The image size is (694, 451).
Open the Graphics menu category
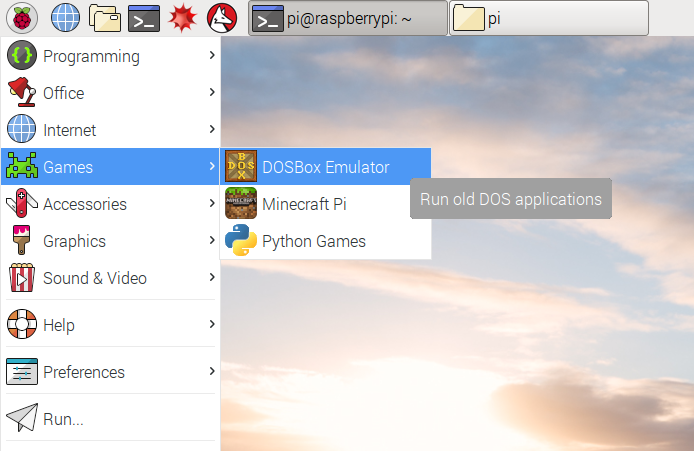point(110,240)
